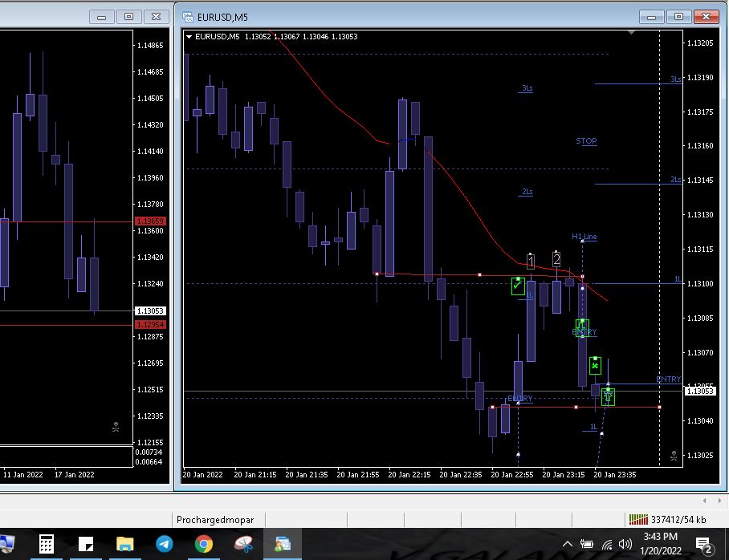Select the H1 Line label
This screenshot has width=729, height=560.
click(584, 237)
